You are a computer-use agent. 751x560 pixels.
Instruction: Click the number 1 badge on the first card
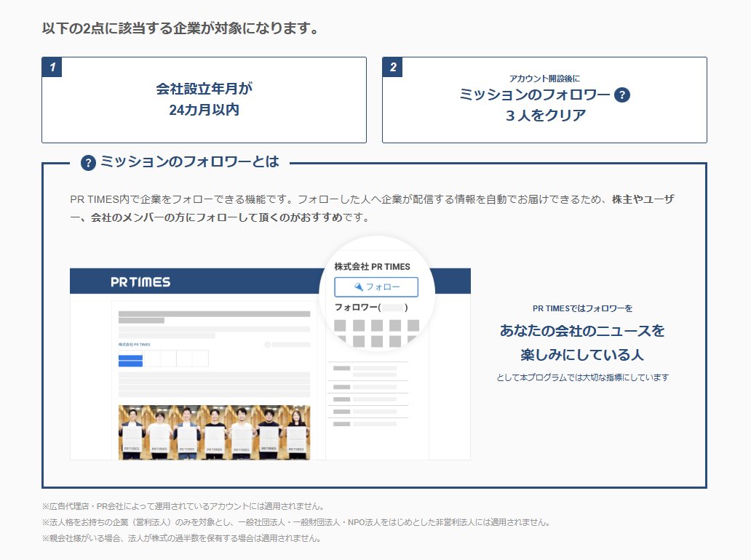pos(52,68)
